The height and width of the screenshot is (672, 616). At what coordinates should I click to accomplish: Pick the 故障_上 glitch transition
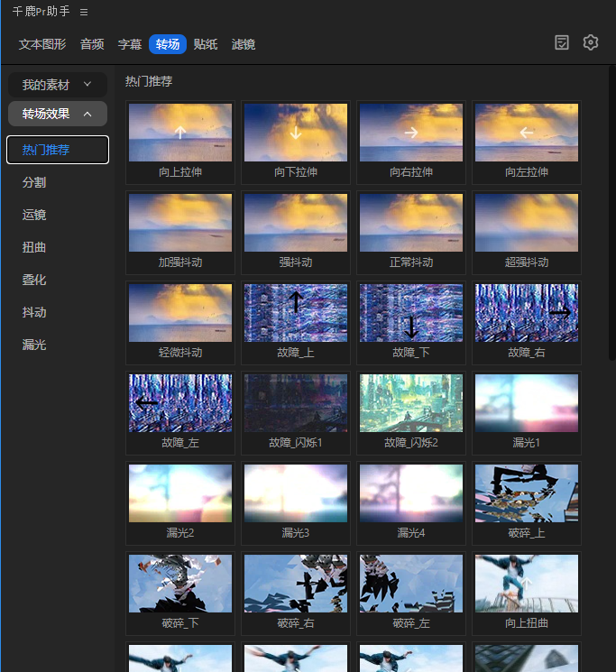(x=296, y=313)
